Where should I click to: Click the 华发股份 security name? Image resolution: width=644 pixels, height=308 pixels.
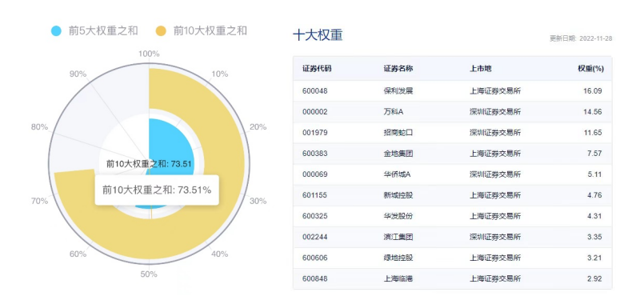point(398,216)
